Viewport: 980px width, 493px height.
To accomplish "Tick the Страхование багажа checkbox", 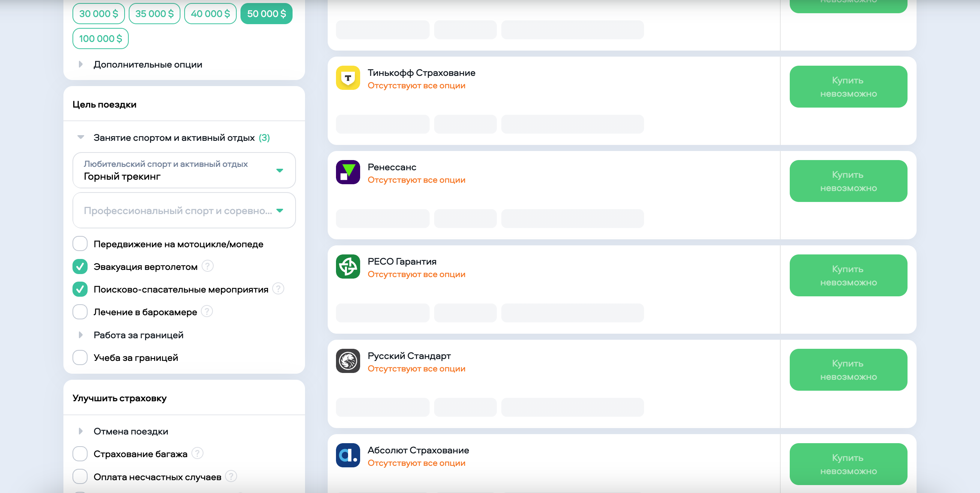I will click(x=80, y=454).
